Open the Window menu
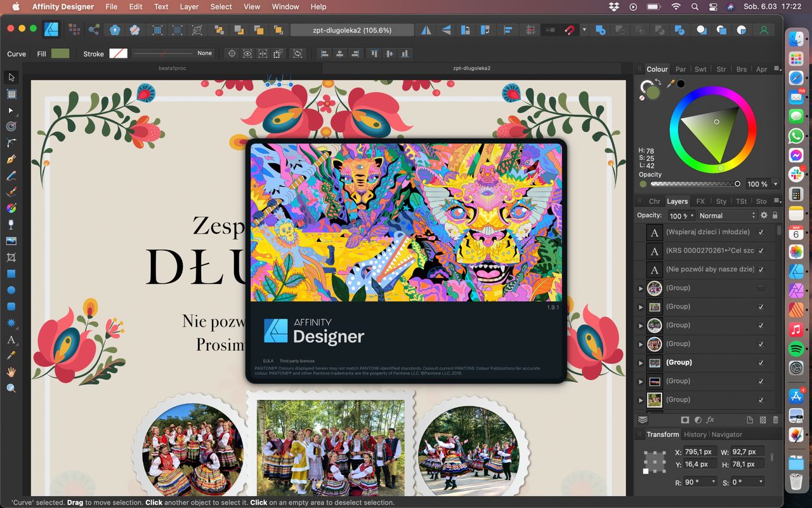Image resolution: width=812 pixels, height=508 pixels. point(285,7)
